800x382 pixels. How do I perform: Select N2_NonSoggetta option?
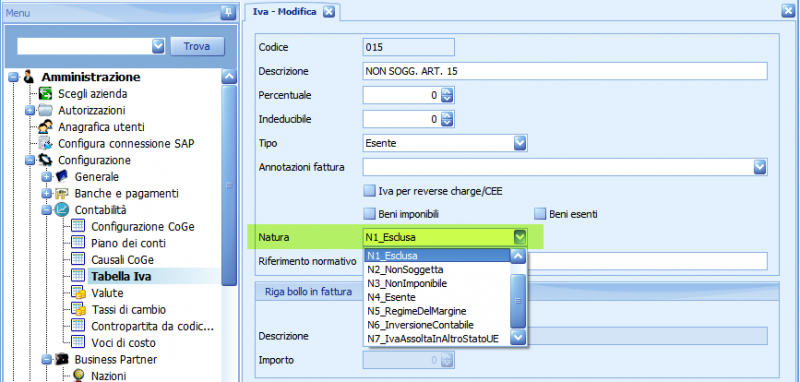(437, 269)
